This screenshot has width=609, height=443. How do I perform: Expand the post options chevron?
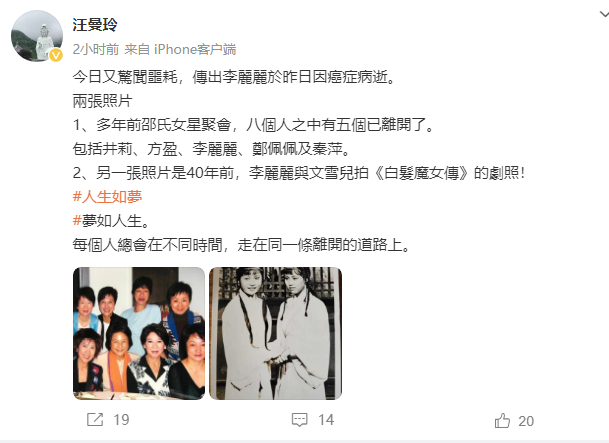point(604,14)
